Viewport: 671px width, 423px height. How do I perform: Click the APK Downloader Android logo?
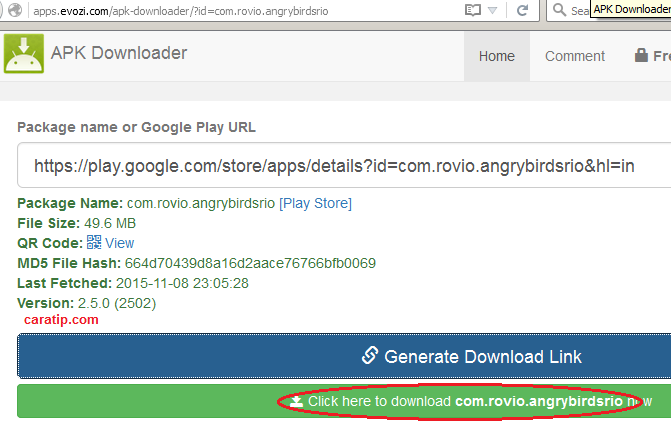tap(24, 54)
